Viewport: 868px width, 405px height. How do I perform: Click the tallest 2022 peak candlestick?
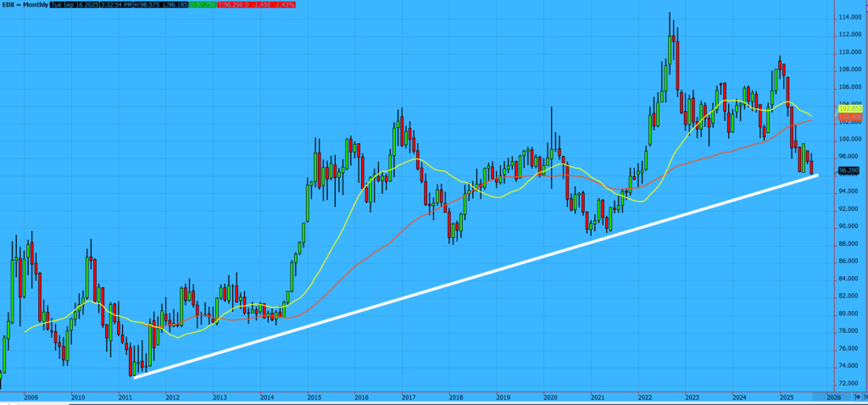coord(670,47)
